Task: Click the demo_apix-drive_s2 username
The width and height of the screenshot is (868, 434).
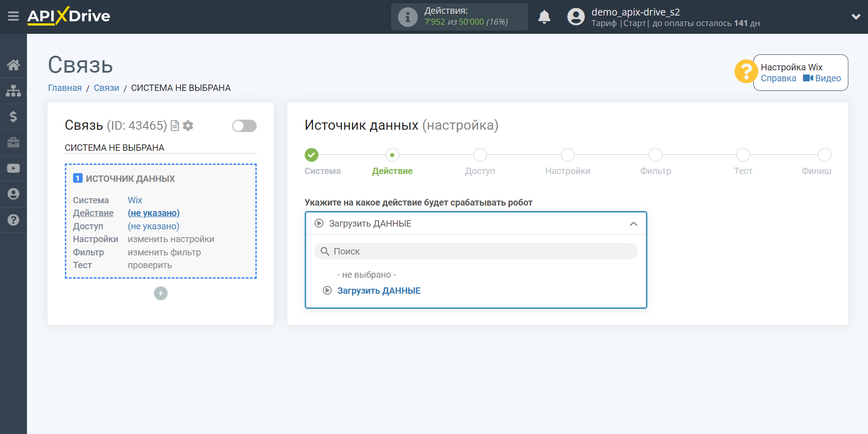Action: coord(635,12)
